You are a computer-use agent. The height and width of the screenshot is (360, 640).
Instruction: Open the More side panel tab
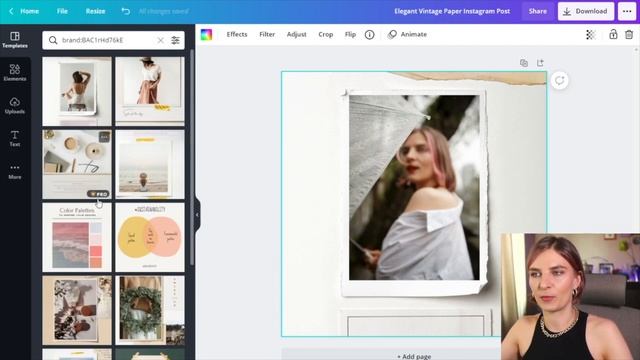[15, 171]
